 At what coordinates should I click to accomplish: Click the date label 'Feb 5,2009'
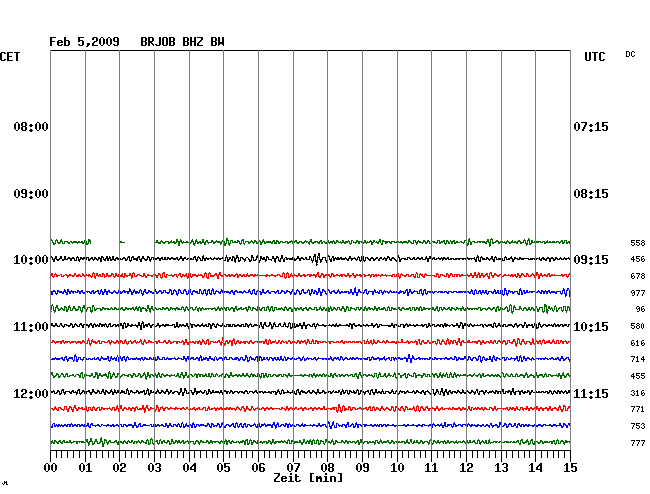(x=84, y=42)
